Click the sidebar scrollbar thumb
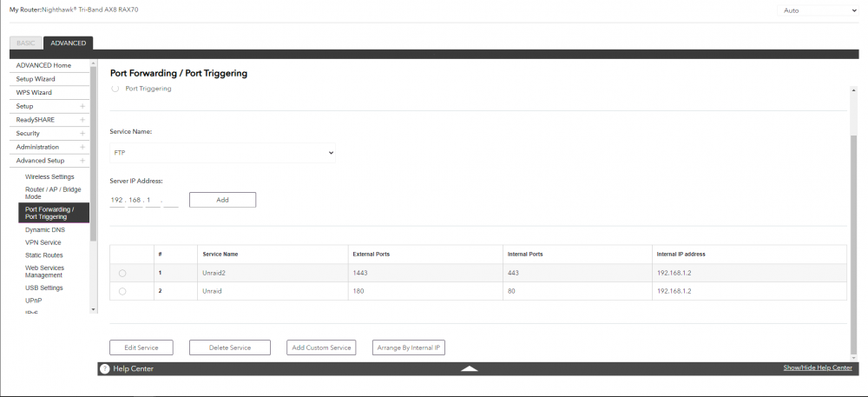Viewport: 868px width, 397px height. (93, 154)
